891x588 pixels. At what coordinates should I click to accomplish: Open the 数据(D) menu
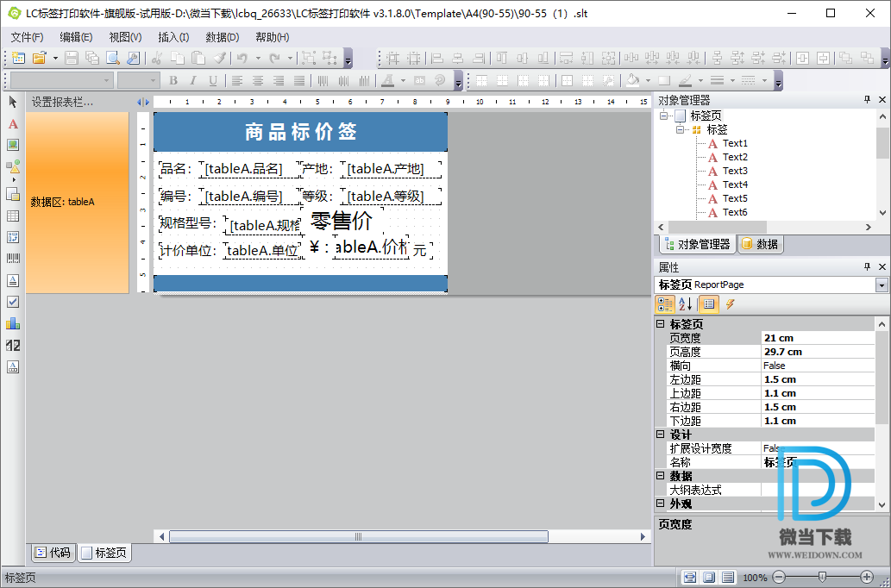pos(223,37)
